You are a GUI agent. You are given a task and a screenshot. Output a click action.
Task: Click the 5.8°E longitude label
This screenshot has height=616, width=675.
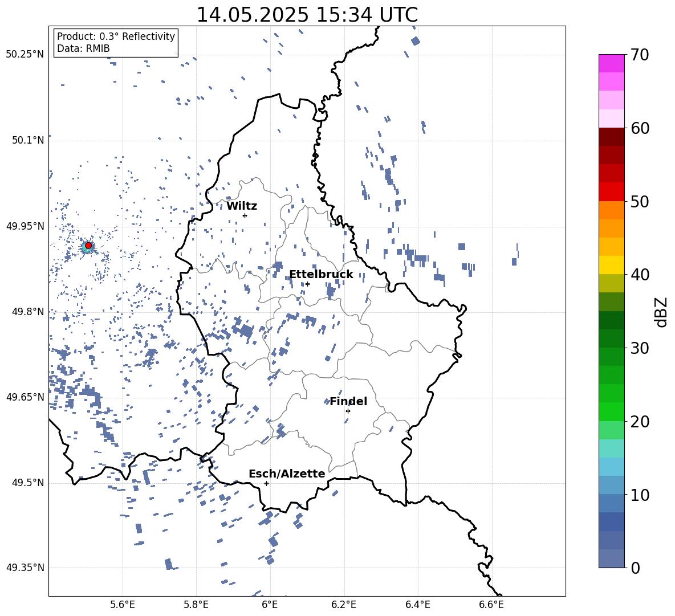[x=196, y=605]
